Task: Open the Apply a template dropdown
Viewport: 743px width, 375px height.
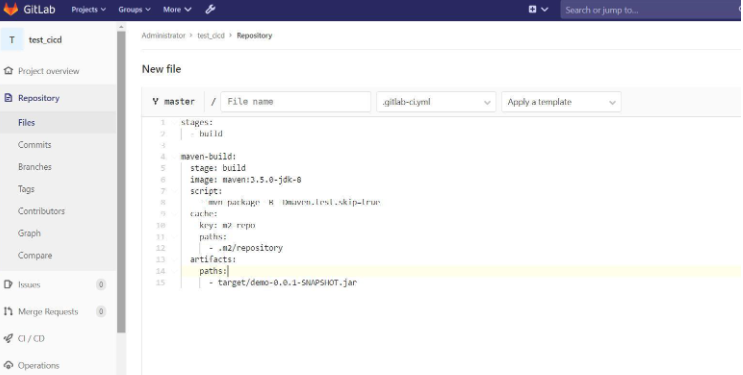Action: tap(561, 102)
